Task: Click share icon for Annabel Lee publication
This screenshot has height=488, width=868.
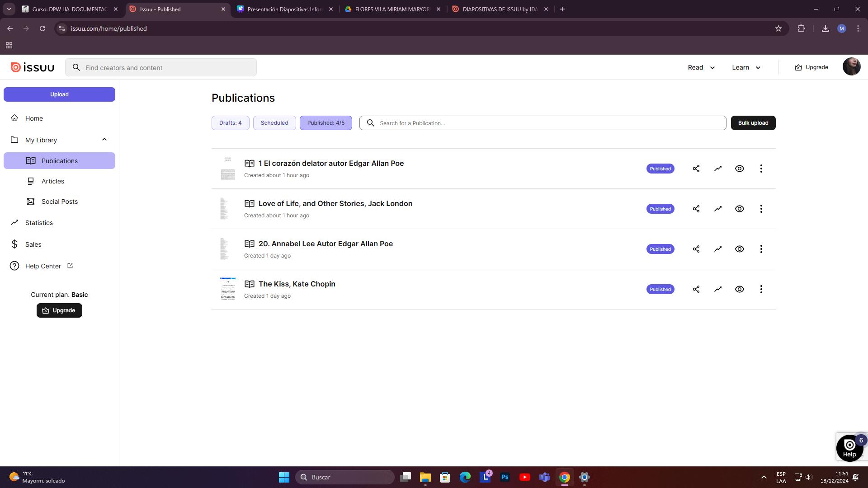Action: point(696,249)
